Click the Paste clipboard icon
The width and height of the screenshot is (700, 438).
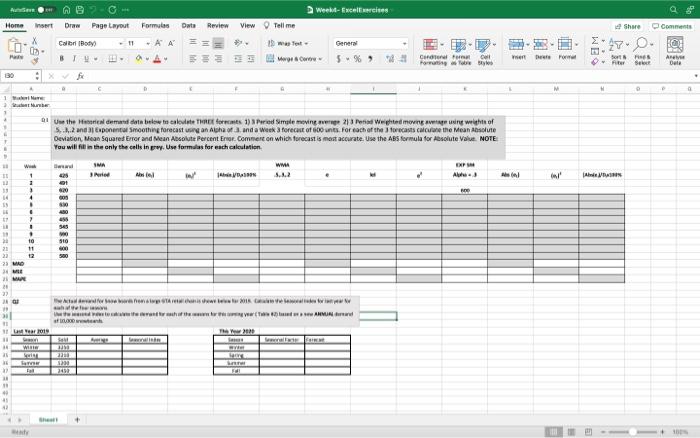[x=15, y=46]
